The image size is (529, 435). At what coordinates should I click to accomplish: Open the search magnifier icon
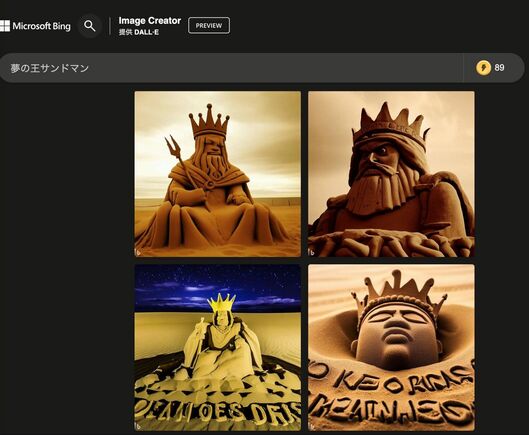click(x=90, y=26)
